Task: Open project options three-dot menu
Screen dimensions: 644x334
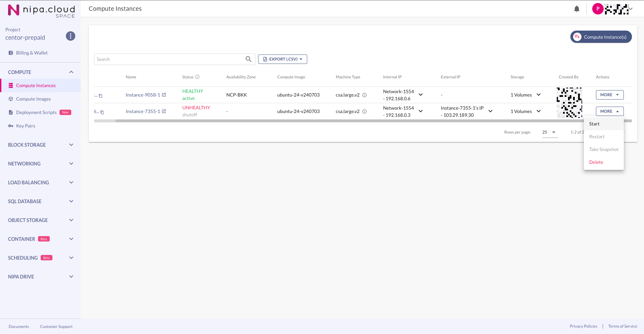Action: pyautogui.click(x=71, y=36)
